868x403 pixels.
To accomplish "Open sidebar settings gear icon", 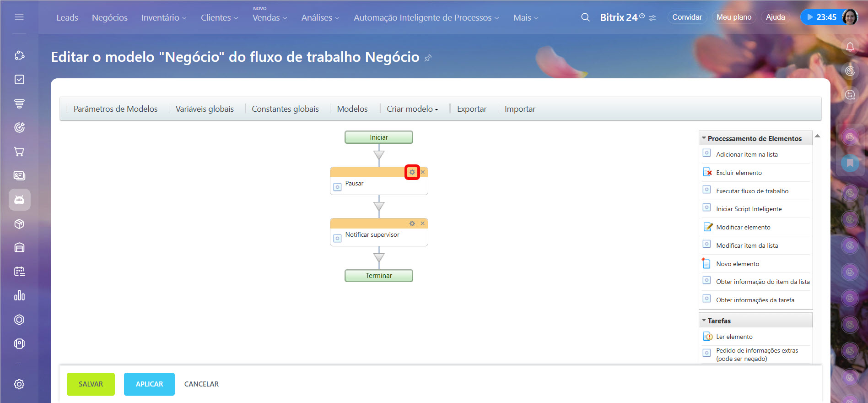I will click(x=19, y=384).
